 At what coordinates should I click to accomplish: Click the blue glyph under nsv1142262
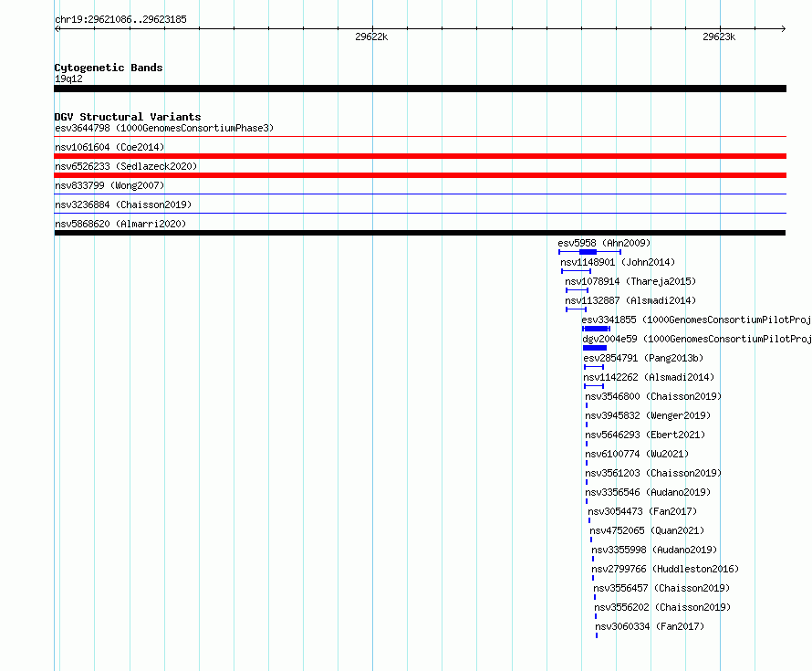(x=594, y=386)
